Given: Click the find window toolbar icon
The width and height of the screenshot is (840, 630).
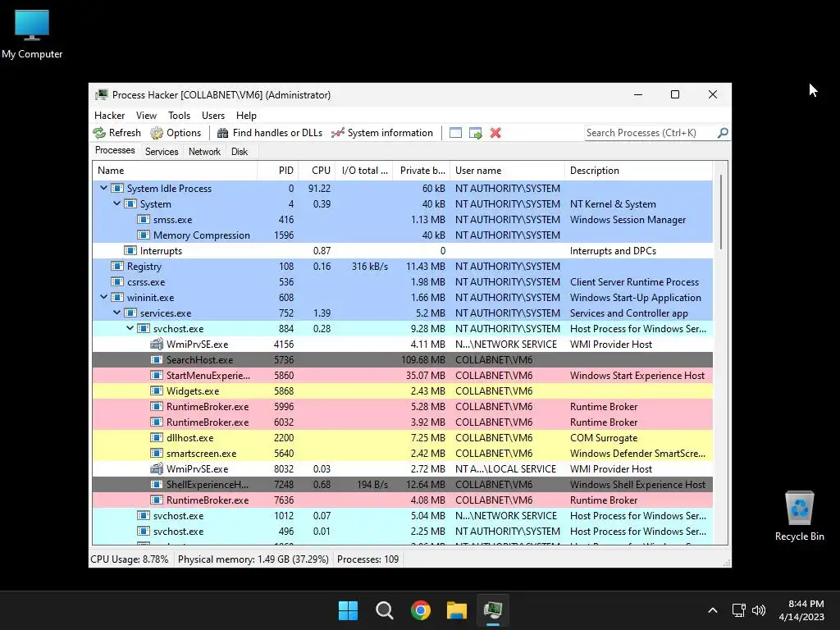Looking at the screenshot, I should pyautogui.click(x=455, y=133).
